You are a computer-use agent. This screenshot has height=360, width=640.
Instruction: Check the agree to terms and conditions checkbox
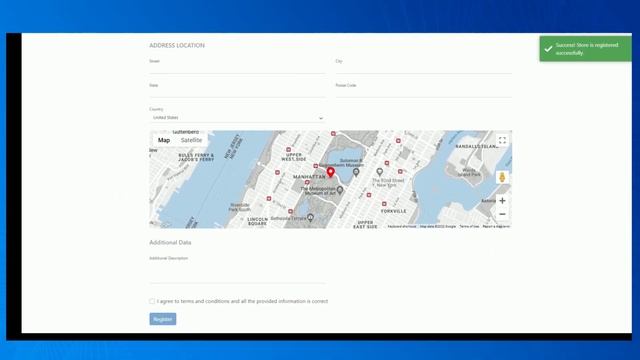152,301
